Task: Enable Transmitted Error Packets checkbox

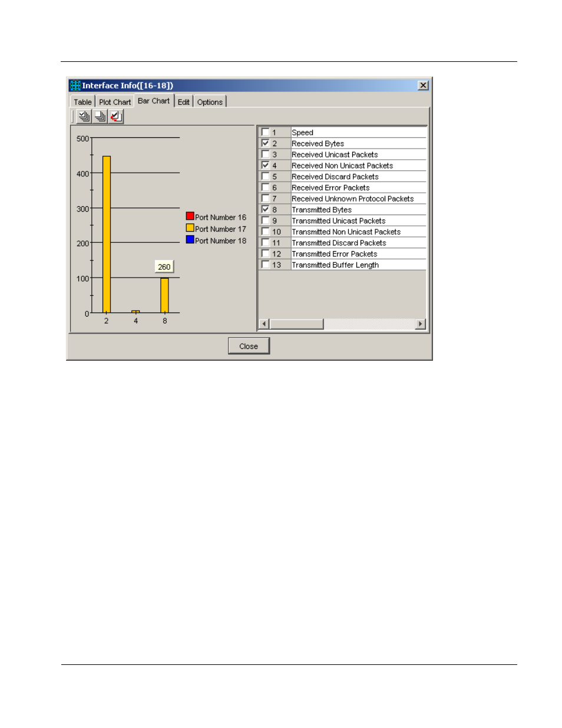Action: coord(266,253)
